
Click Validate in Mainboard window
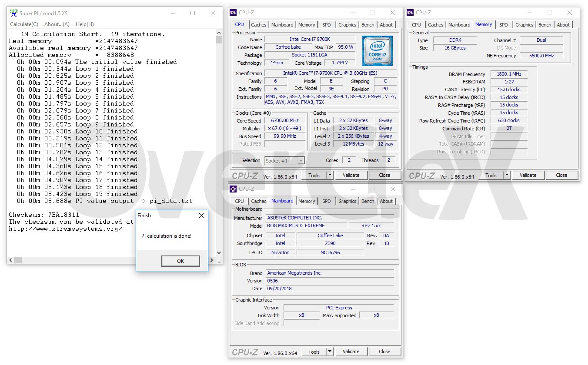[351, 352]
